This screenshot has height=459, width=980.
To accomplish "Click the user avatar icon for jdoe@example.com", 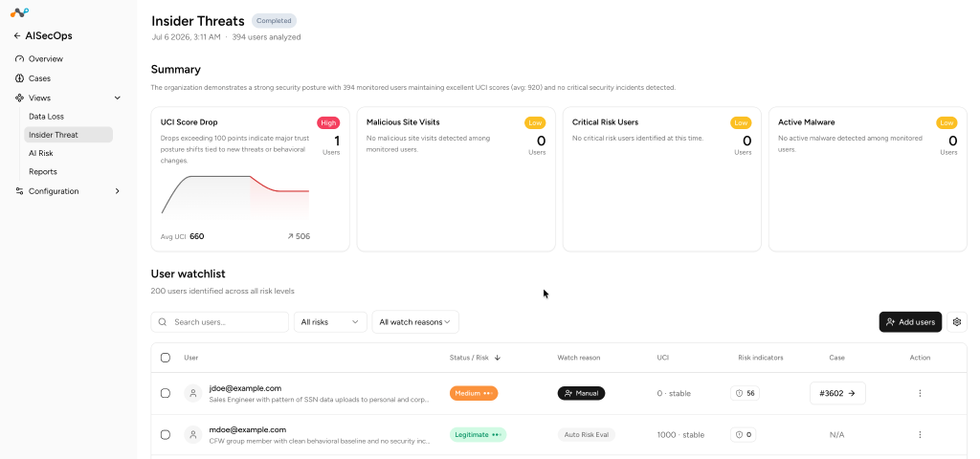I will [193, 393].
